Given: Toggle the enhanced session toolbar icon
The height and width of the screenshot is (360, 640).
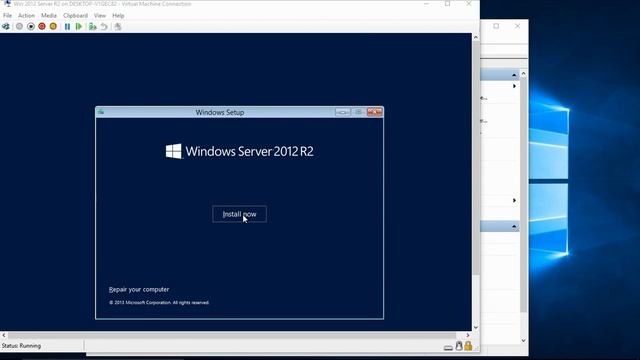Looking at the screenshot, I should (118, 27).
